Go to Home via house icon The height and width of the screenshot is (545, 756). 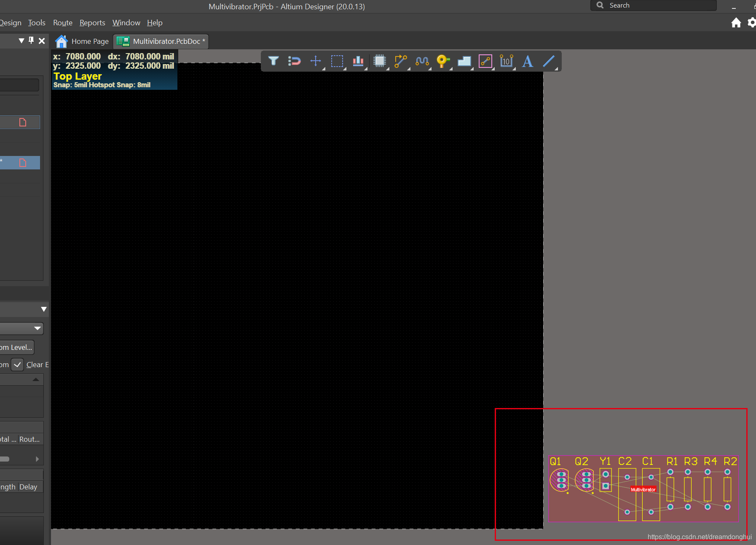click(x=736, y=23)
